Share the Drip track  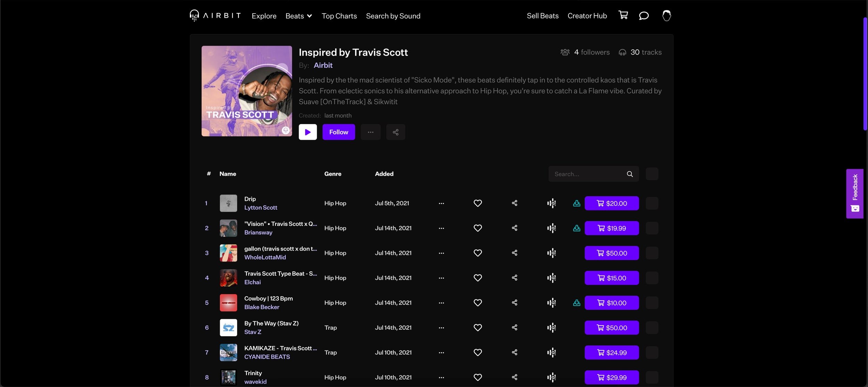click(x=515, y=203)
